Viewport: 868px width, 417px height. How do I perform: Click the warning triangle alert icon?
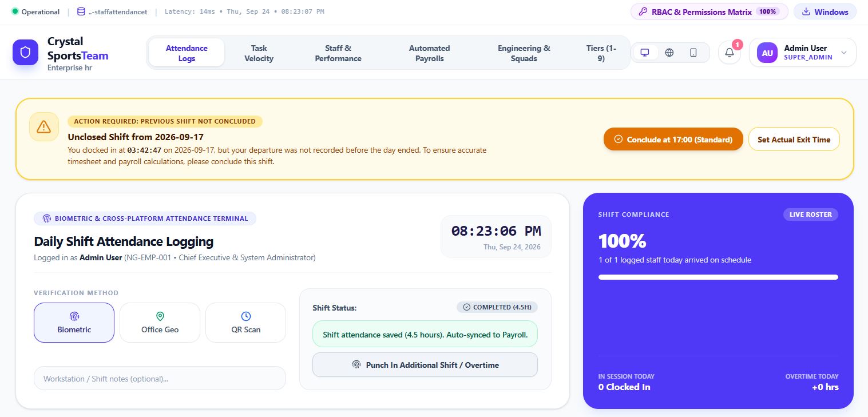pyautogui.click(x=44, y=127)
